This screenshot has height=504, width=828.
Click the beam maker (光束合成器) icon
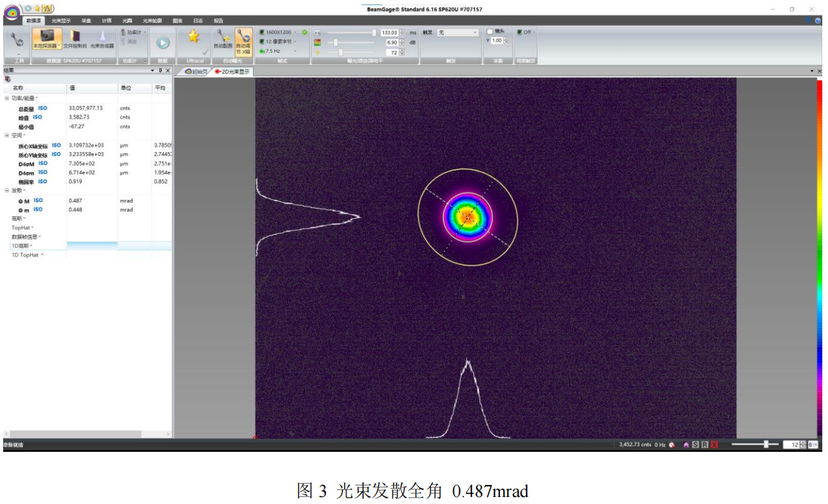(102, 39)
